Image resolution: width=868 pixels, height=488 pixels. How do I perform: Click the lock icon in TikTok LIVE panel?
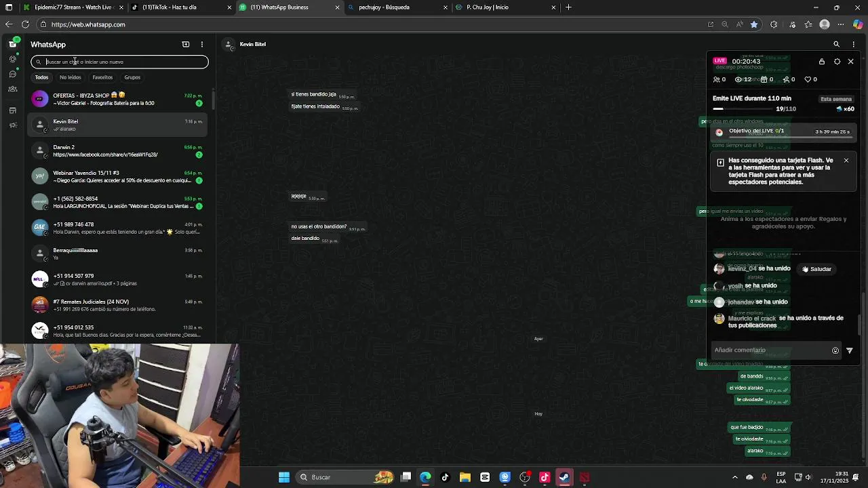pos(822,62)
